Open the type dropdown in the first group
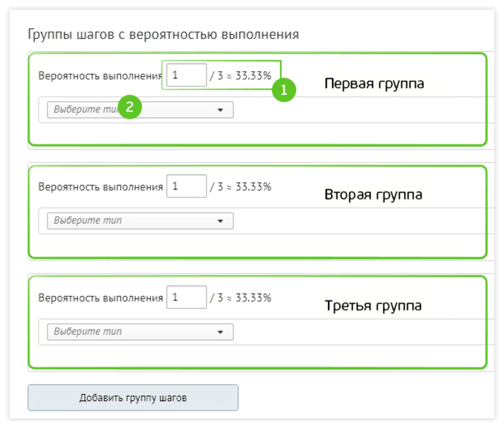This screenshot has width=504, height=428. tap(140, 110)
